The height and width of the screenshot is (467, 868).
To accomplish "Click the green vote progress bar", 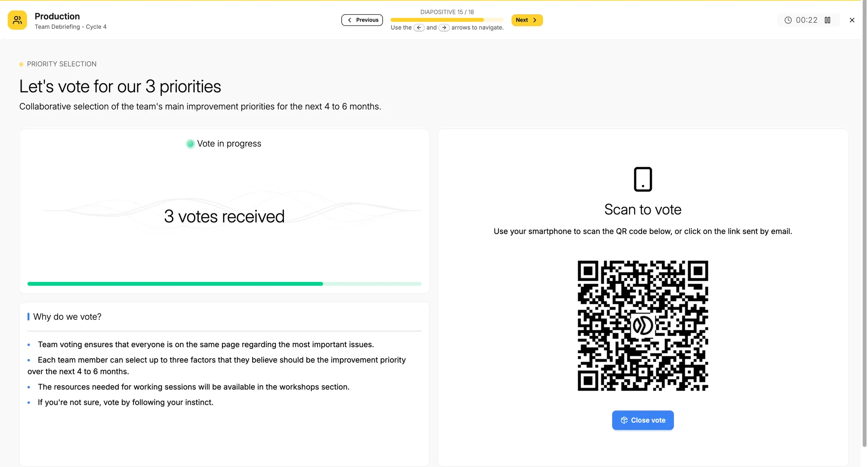I will click(224, 284).
